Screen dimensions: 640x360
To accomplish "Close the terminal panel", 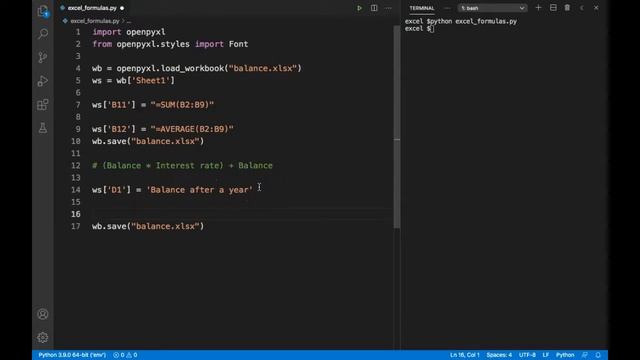I will (x=596, y=8).
